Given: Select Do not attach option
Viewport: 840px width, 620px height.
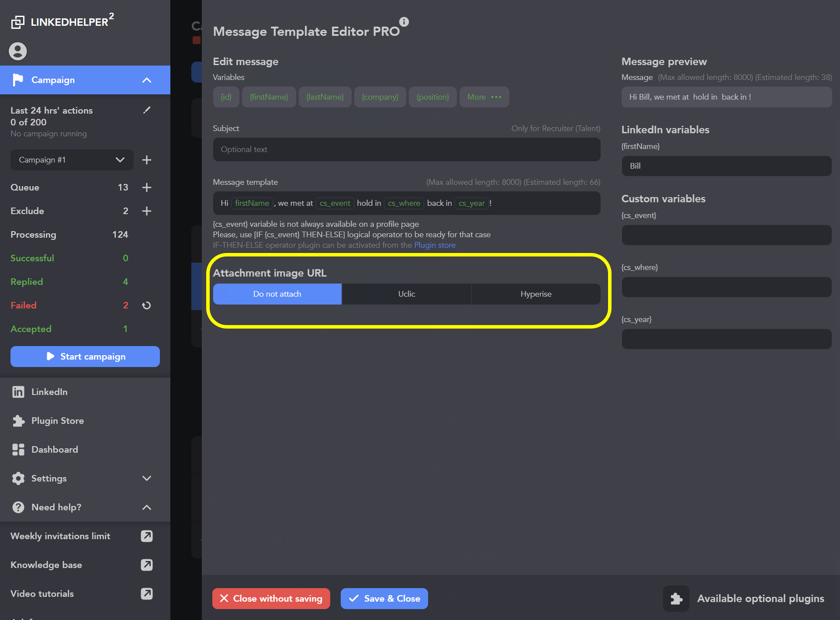Looking at the screenshot, I should tap(277, 294).
